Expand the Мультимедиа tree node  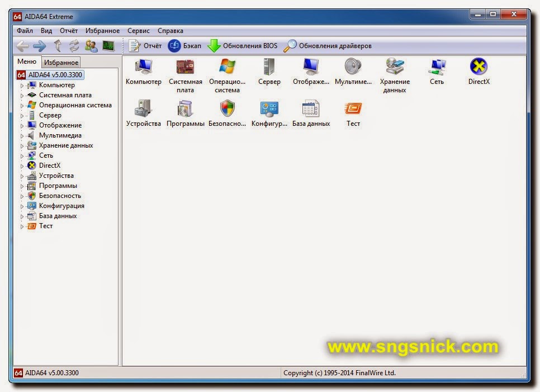click(x=22, y=136)
